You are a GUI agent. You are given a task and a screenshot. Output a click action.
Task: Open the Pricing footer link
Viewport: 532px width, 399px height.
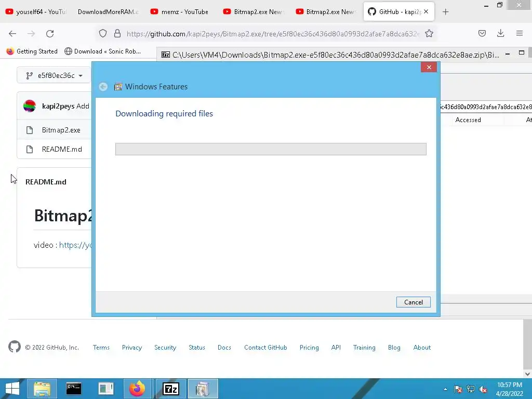coord(309,348)
